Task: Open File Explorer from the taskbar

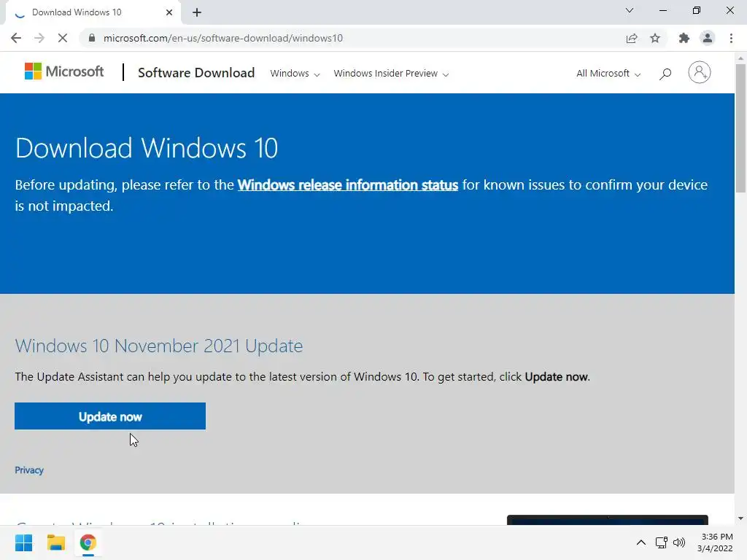Action: pos(55,542)
